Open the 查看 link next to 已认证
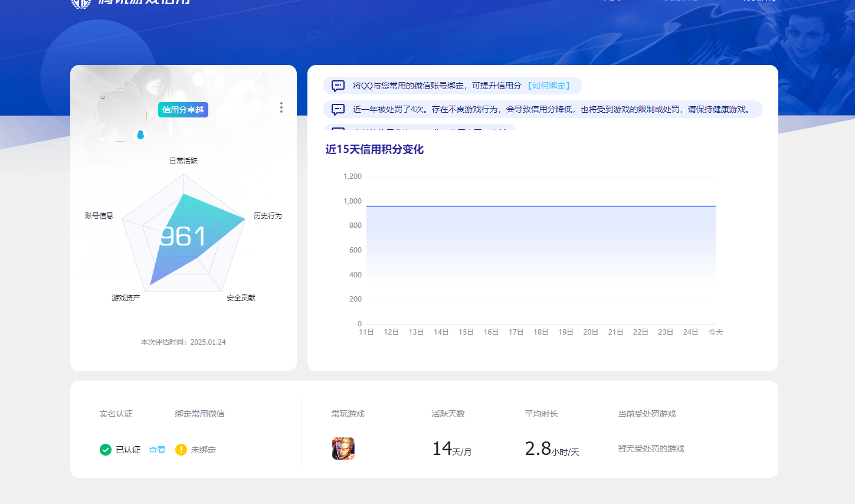 (157, 450)
